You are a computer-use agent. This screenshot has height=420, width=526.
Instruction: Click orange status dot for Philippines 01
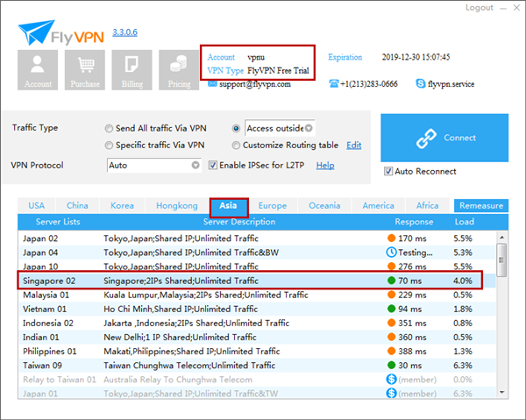391,351
